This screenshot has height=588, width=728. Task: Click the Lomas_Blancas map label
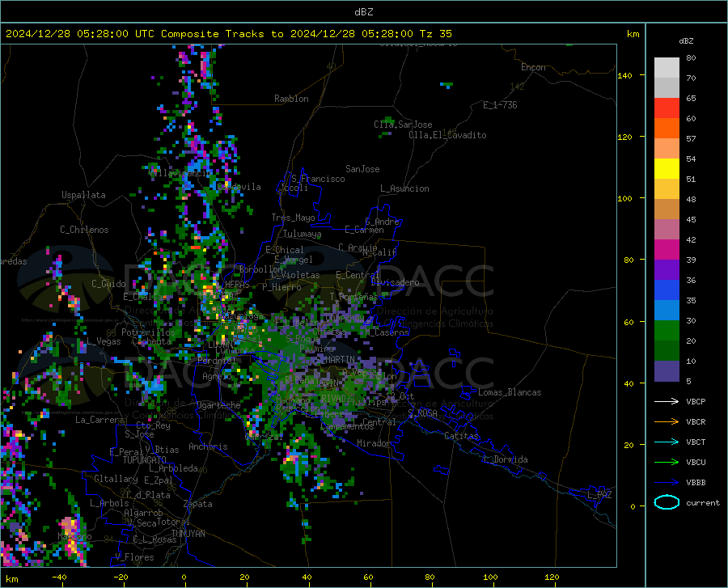(510, 392)
